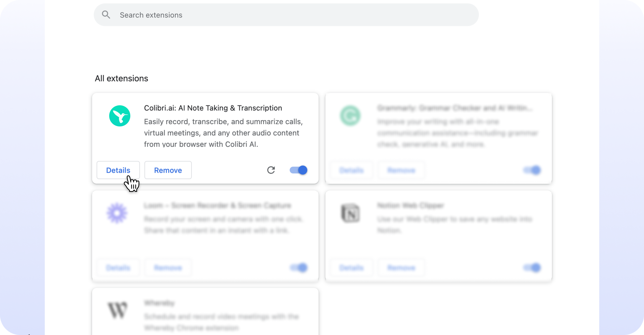Click the Whereby extension name

[159, 303]
